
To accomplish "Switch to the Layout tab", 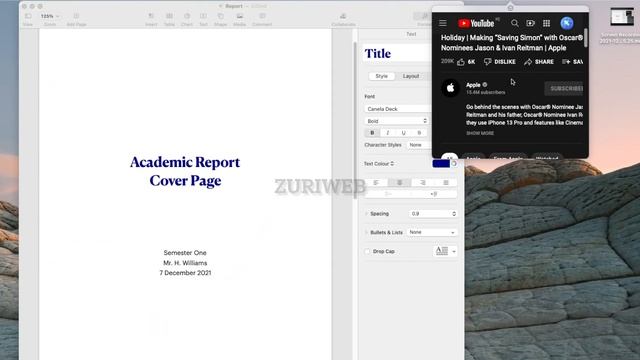I will click(411, 76).
